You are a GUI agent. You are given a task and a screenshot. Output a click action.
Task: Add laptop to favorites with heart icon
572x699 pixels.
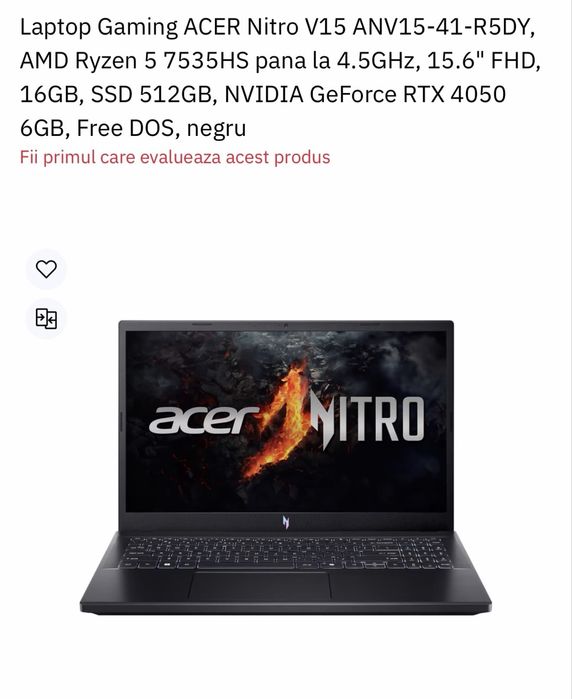click(x=46, y=269)
